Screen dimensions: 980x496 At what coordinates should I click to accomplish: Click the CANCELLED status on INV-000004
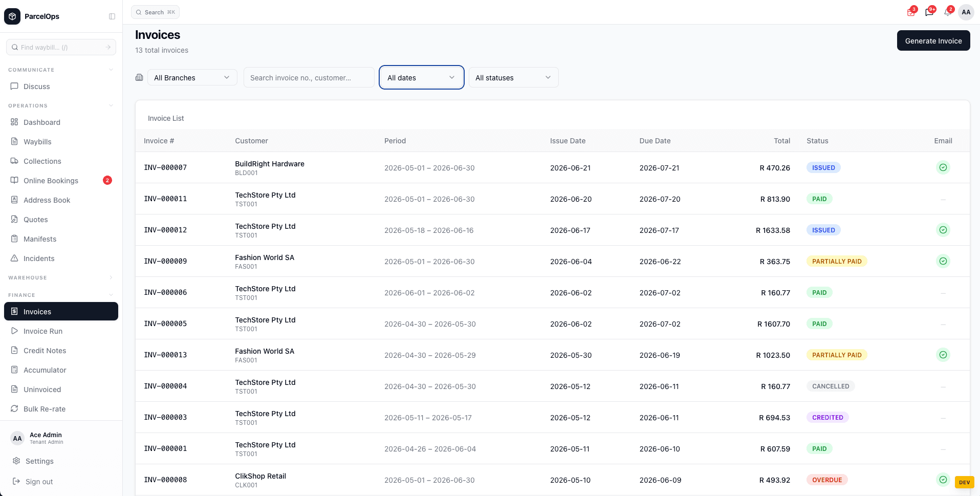(831, 386)
